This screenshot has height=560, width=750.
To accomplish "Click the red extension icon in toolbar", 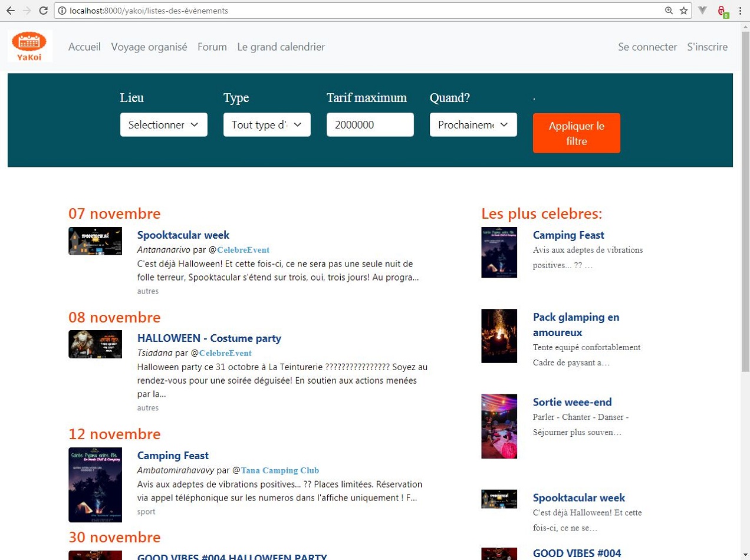I will [721, 11].
